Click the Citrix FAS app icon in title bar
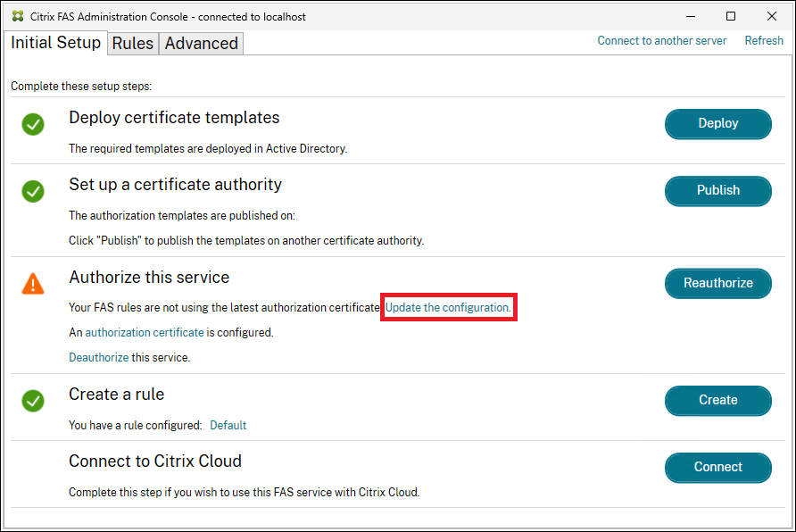 tap(18, 16)
